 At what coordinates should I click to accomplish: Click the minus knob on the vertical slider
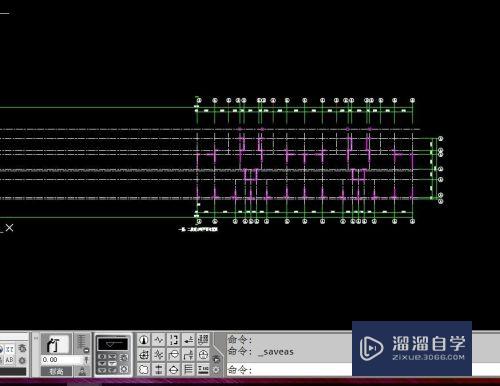click(x=86, y=350)
